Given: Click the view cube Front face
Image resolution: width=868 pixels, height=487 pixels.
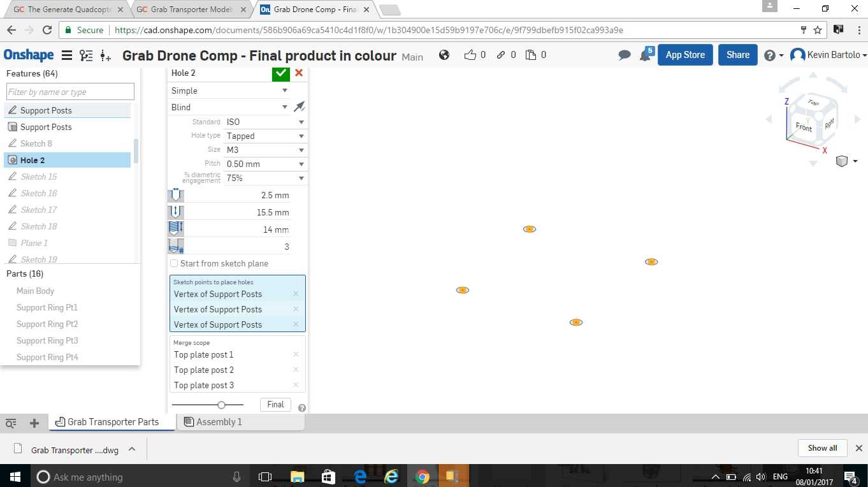Looking at the screenshot, I should [x=804, y=127].
